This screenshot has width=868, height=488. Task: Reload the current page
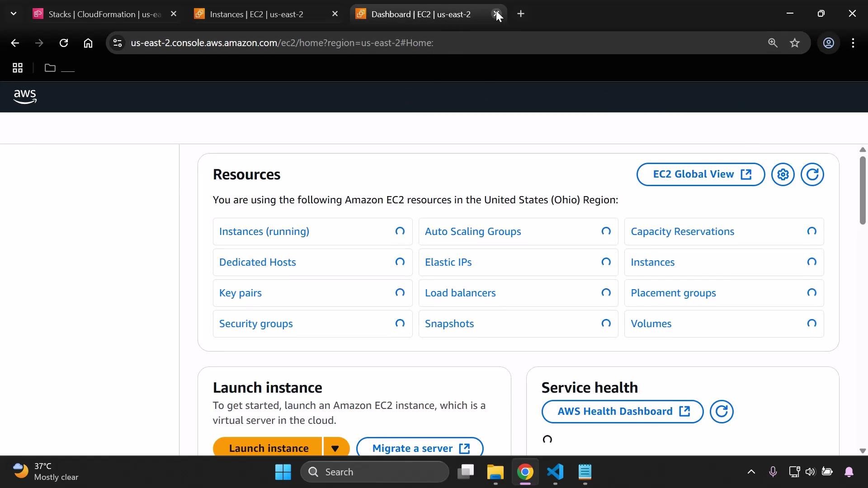click(64, 43)
